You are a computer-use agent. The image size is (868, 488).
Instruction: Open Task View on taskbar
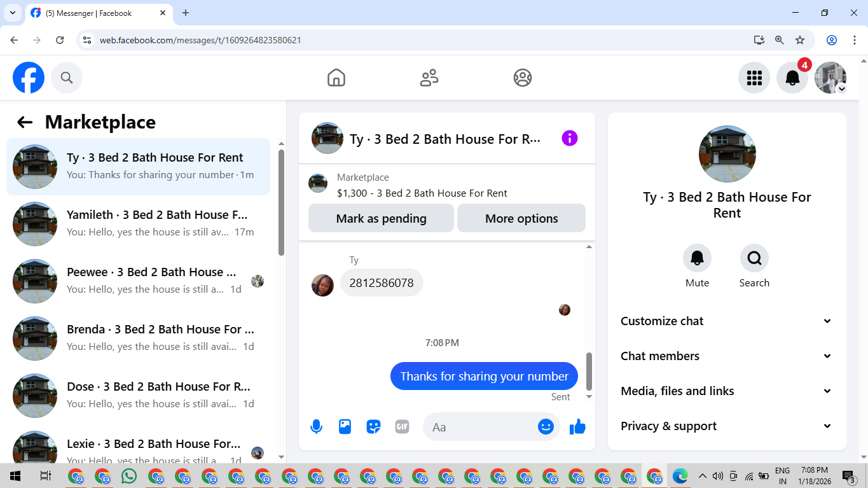45,476
